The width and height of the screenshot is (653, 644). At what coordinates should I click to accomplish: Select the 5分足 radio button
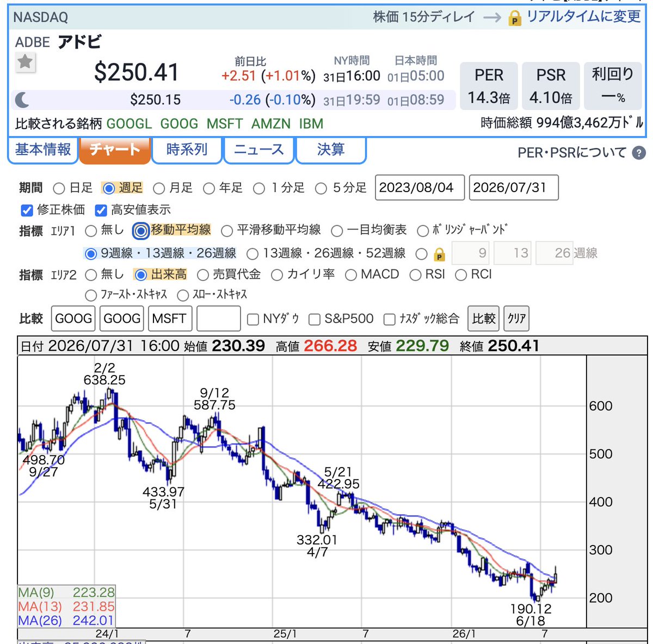click(x=321, y=188)
